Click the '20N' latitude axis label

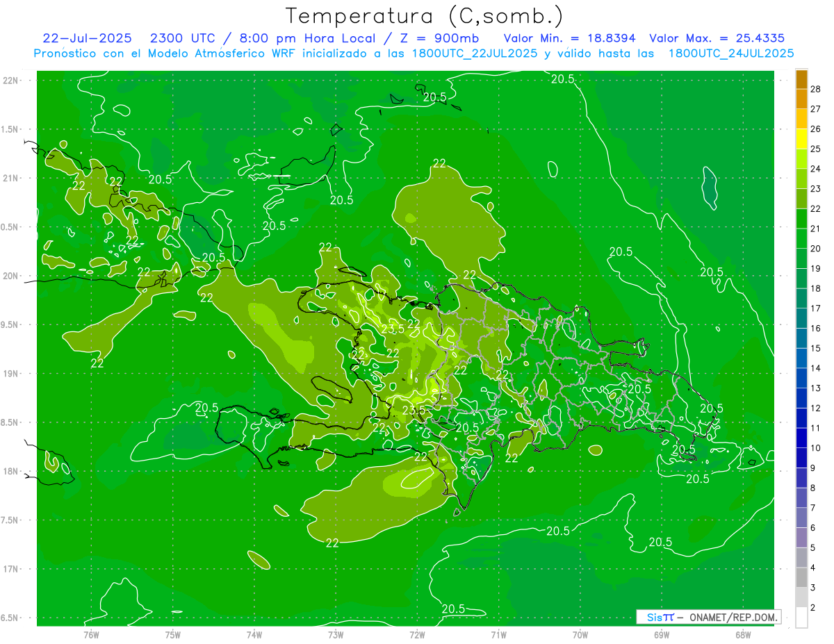pos(12,276)
